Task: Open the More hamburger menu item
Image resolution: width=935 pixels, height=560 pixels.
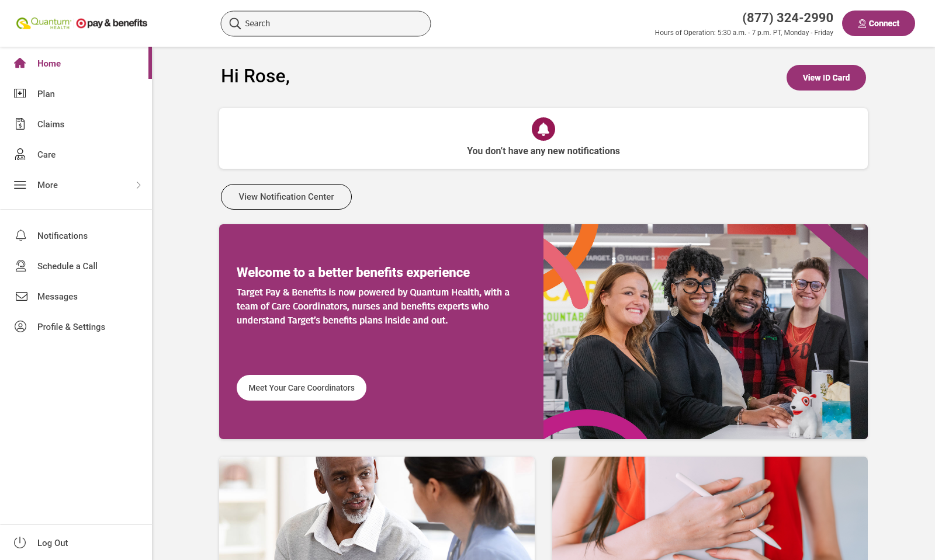Action: pos(76,185)
